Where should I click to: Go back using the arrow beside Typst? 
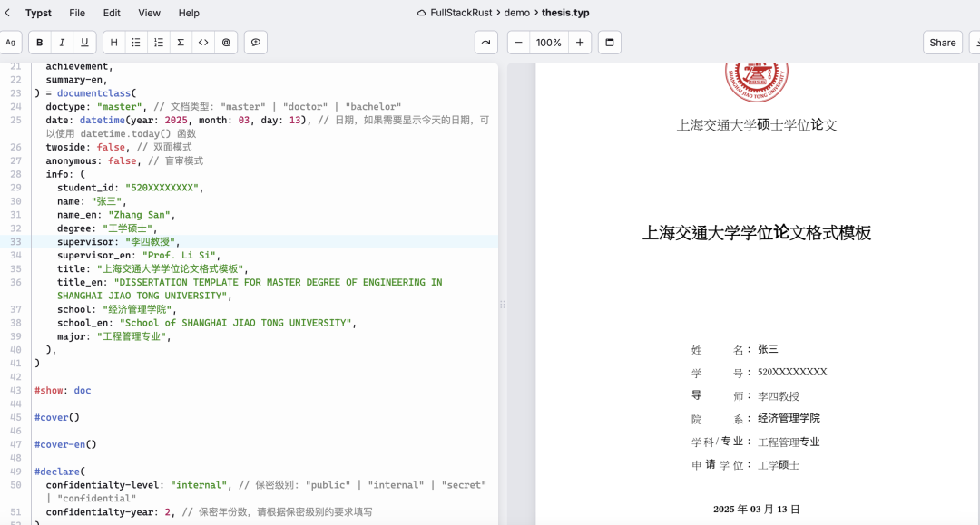(7, 13)
